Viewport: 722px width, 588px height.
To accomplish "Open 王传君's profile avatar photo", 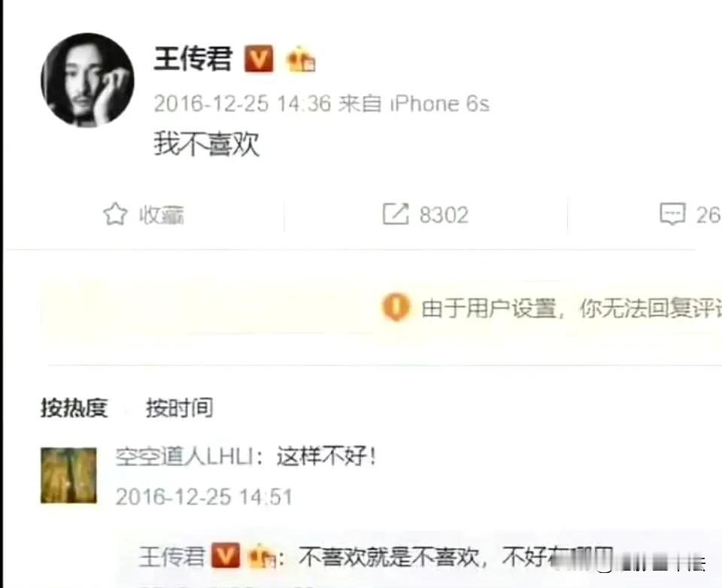I will coord(87,80).
